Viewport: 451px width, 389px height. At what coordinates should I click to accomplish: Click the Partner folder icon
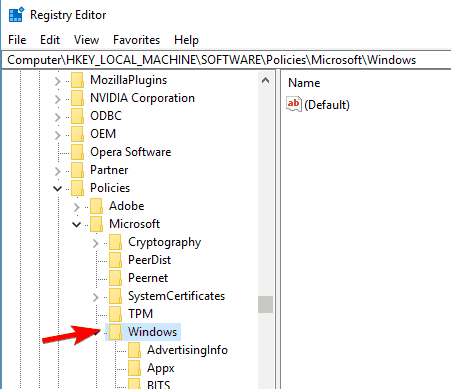77,171
